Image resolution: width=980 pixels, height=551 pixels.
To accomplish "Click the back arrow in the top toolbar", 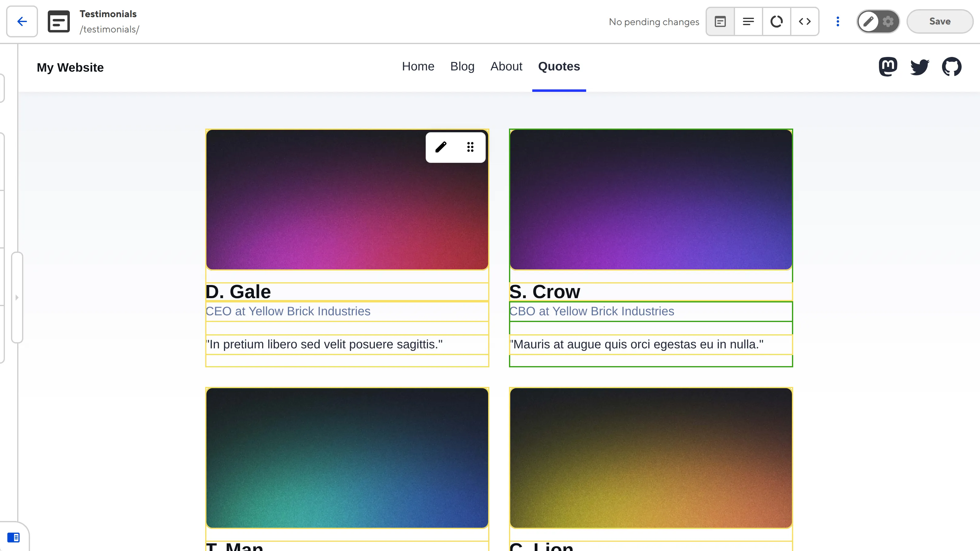I will pyautogui.click(x=22, y=21).
